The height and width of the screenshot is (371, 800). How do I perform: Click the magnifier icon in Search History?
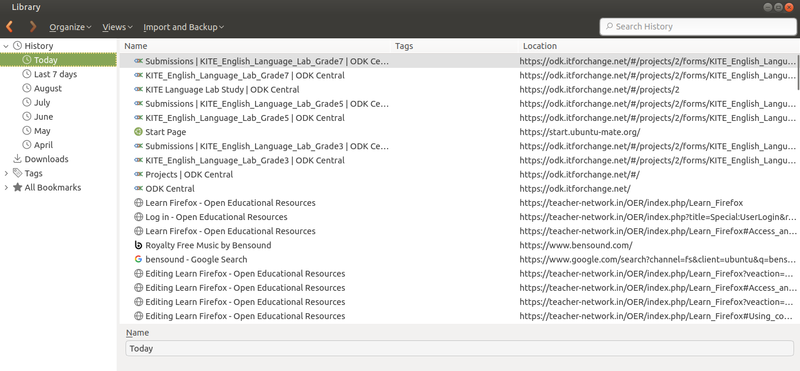[609, 27]
